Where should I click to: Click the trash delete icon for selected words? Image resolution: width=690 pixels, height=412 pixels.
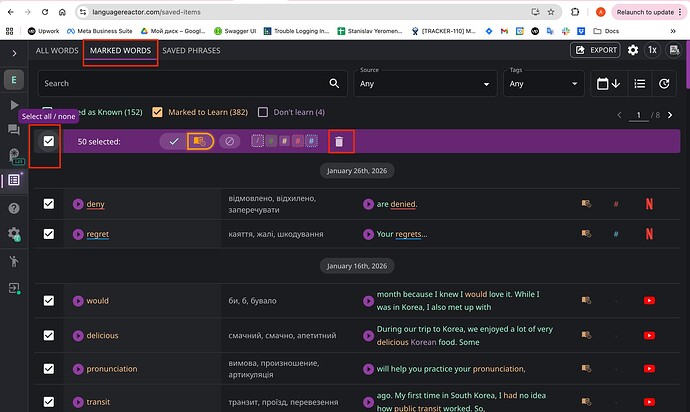(338, 142)
